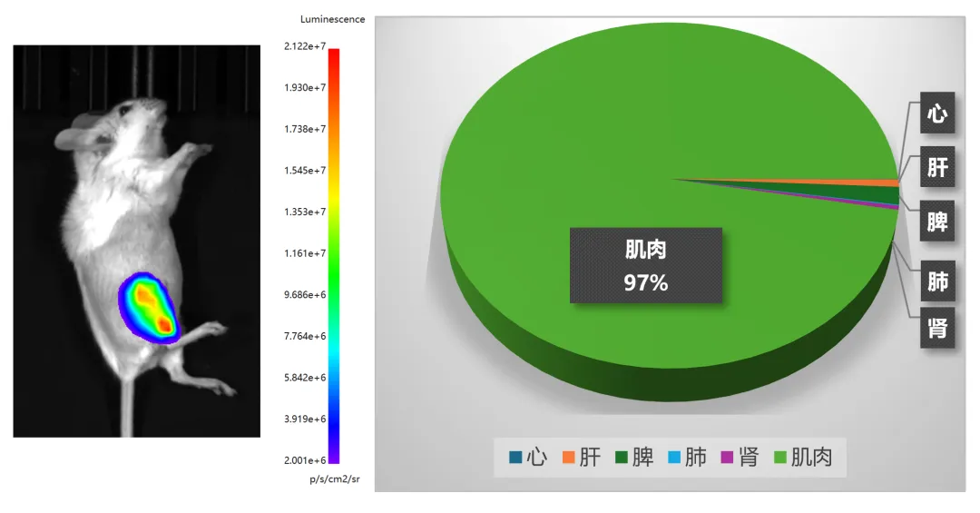Click the 3.919e+6 scale value

(x=305, y=419)
